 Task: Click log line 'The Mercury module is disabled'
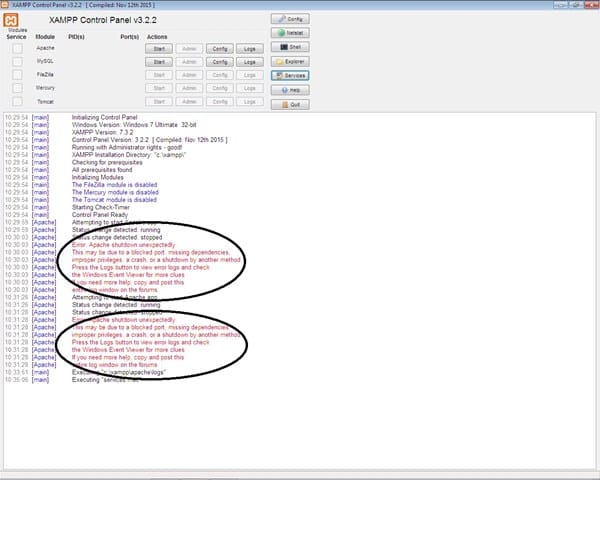pyautogui.click(x=115, y=192)
